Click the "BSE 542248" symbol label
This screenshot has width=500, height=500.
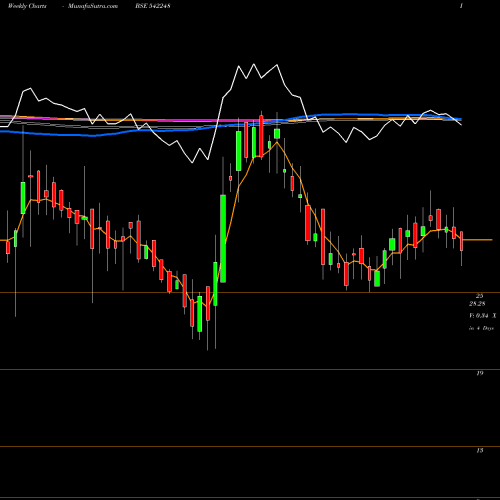(153, 6)
